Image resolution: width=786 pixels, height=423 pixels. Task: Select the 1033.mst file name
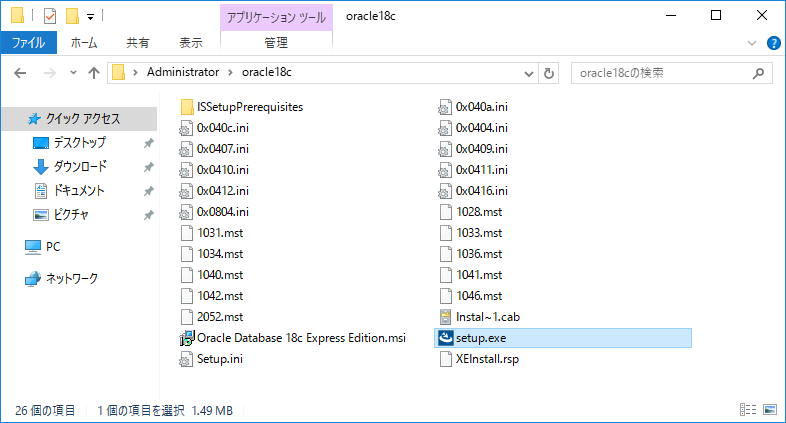pos(479,233)
